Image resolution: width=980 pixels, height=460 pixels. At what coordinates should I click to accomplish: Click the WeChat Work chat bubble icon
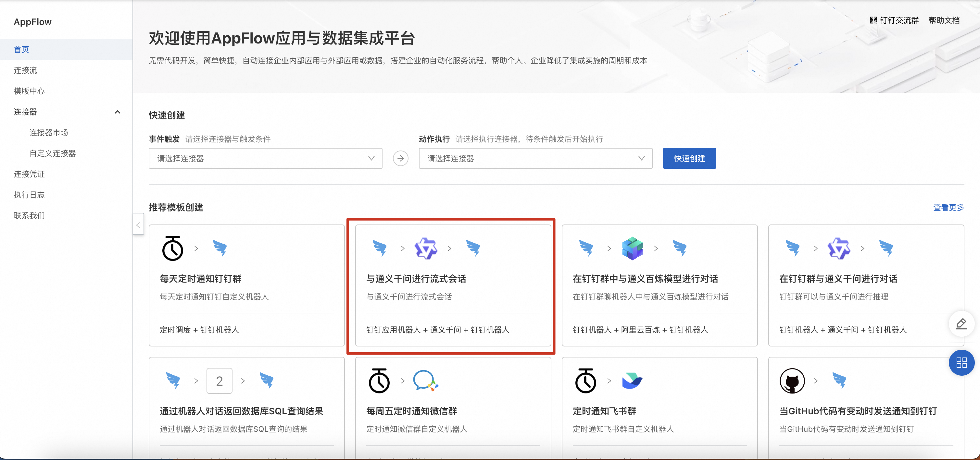coord(425,381)
